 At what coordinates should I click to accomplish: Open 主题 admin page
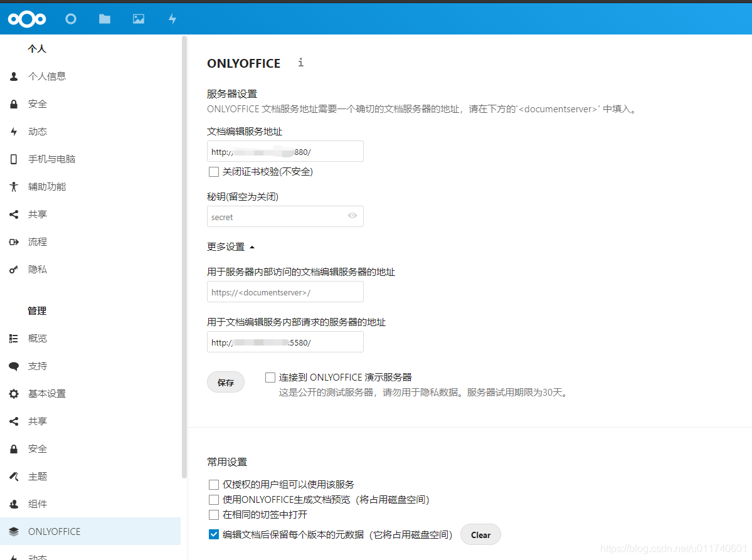tap(38, 477)
